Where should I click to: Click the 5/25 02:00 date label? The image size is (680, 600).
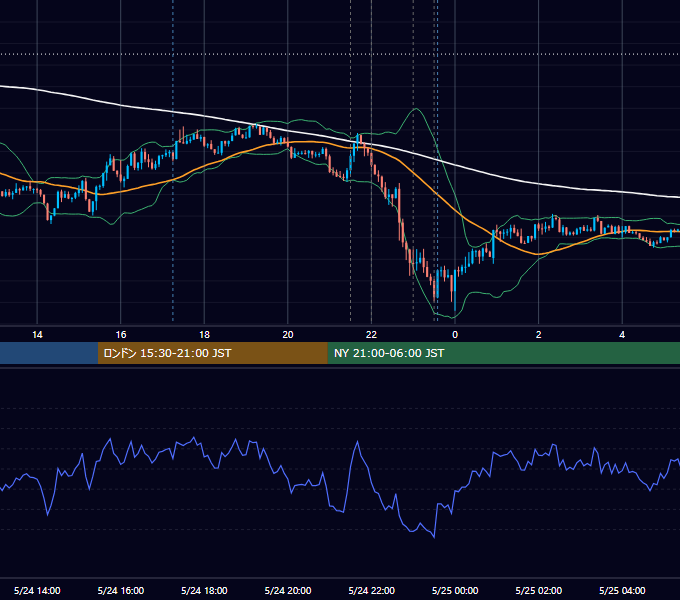(539, 590)
